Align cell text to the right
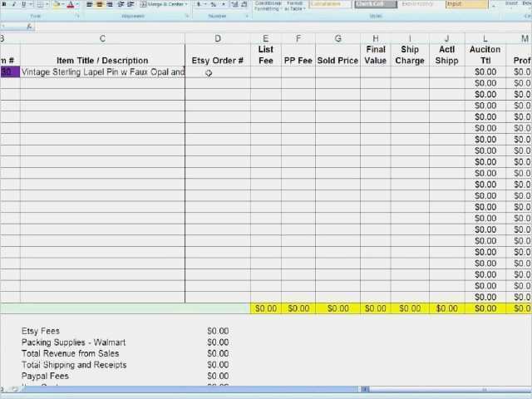 tap(111, 5)
